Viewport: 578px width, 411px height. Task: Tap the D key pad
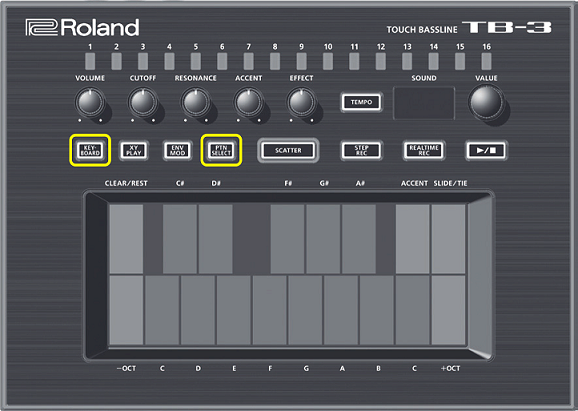tap(198, 310)
